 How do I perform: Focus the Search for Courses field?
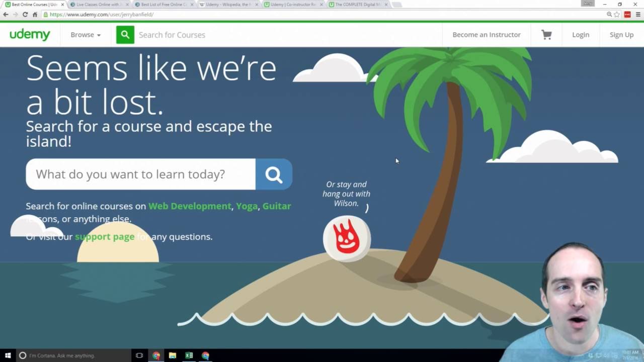[287, 35]
